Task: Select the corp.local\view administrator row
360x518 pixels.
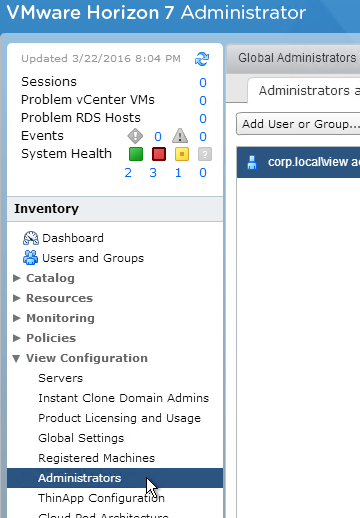Action: click(298, 162)
